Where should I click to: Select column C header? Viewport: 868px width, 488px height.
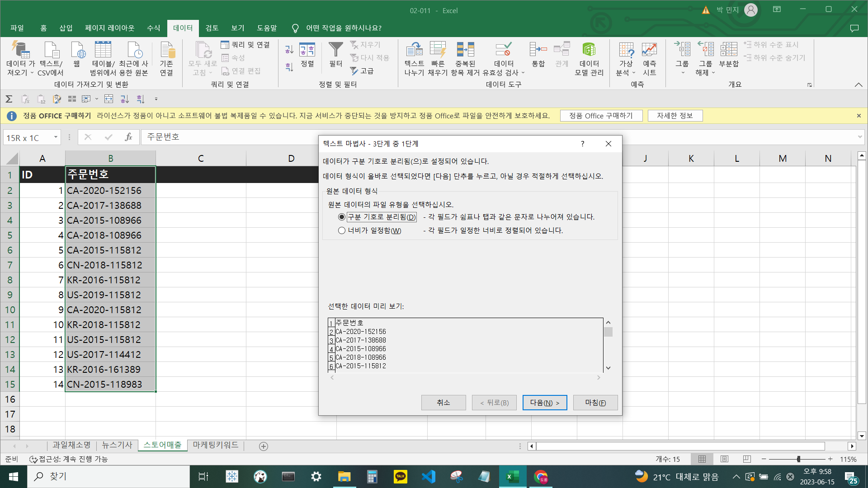[x=201, y=158]
